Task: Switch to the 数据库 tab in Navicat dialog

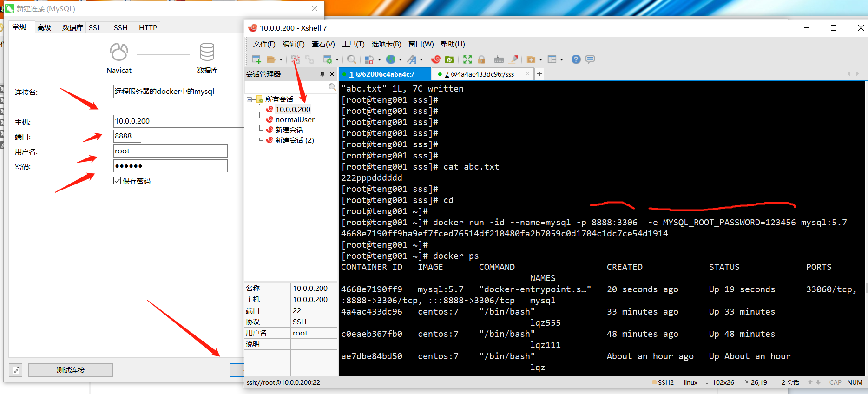Action: [x=72, y=27]
